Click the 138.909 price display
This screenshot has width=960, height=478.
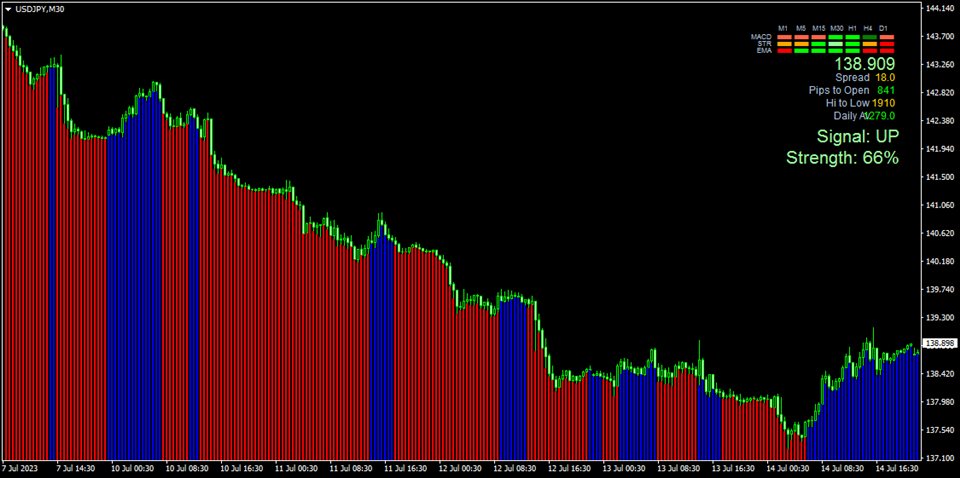coord(865,63)
